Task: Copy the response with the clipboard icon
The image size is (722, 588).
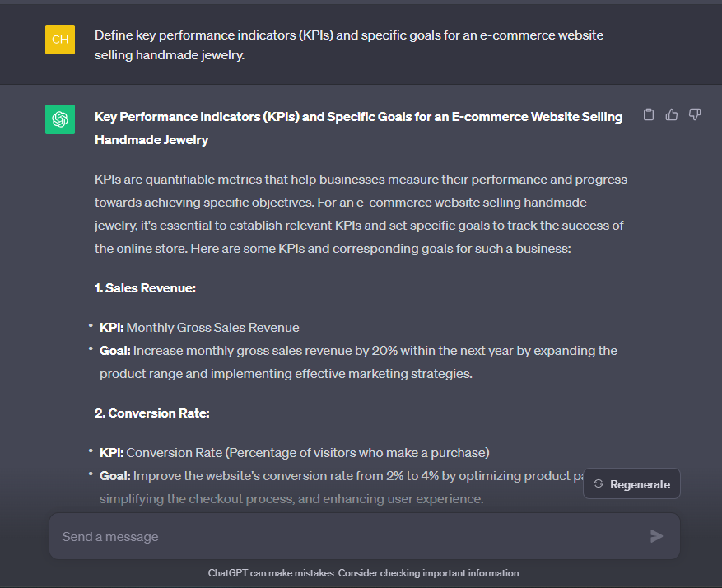Action: click(x=649, y=114)
